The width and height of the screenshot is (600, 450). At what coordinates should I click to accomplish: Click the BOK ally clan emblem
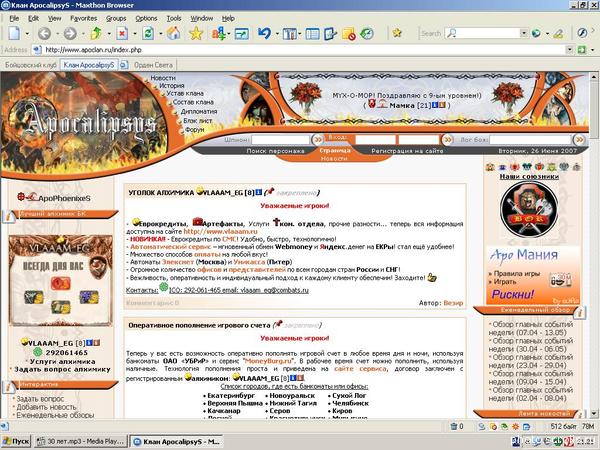(x=529, y=210)
